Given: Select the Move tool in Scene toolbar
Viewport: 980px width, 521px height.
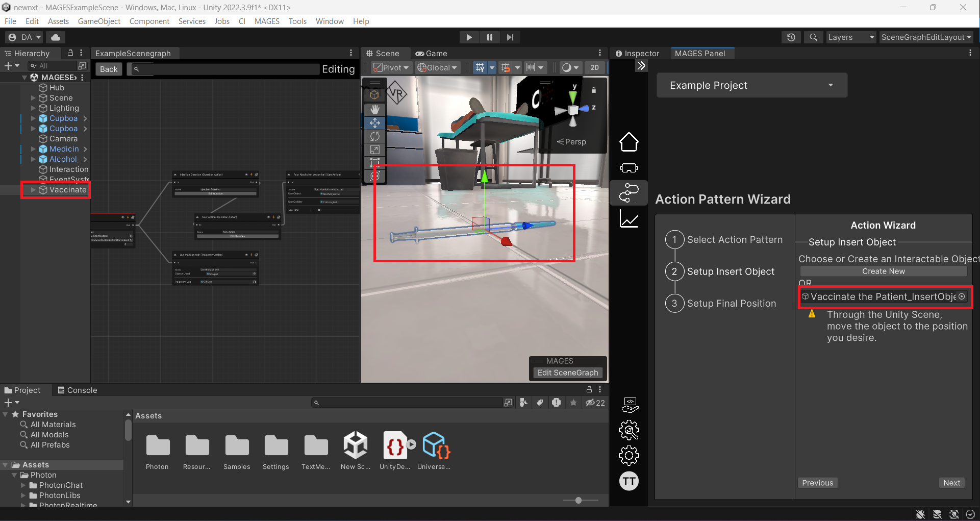Looking at the screenshot, I should [374, 123].
